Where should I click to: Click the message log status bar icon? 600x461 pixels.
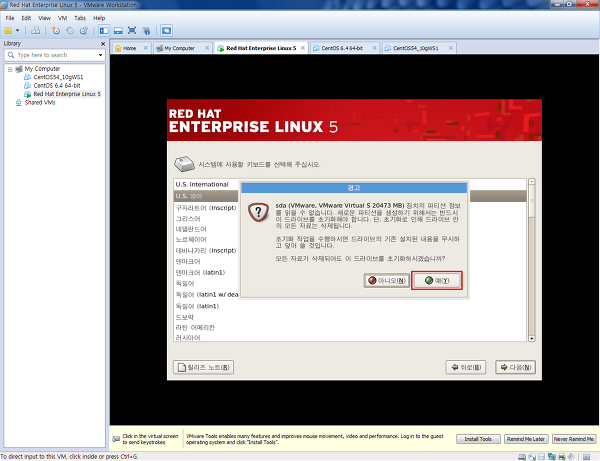586,457
